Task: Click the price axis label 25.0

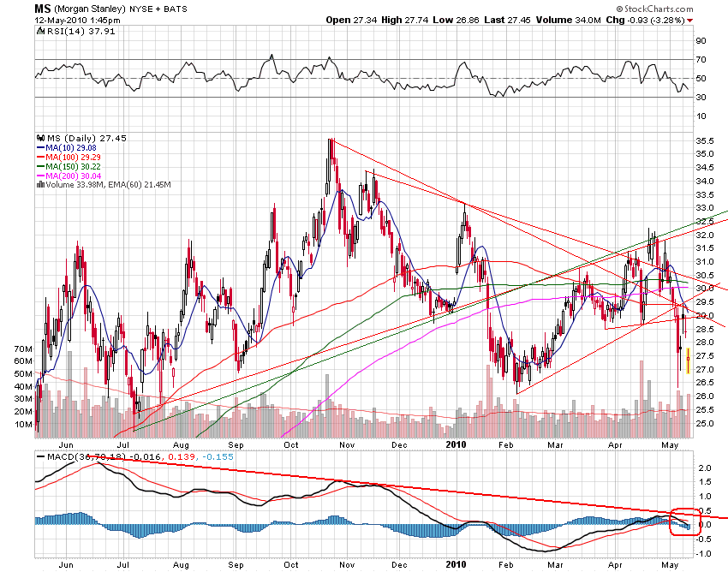Action: (705, 423)
